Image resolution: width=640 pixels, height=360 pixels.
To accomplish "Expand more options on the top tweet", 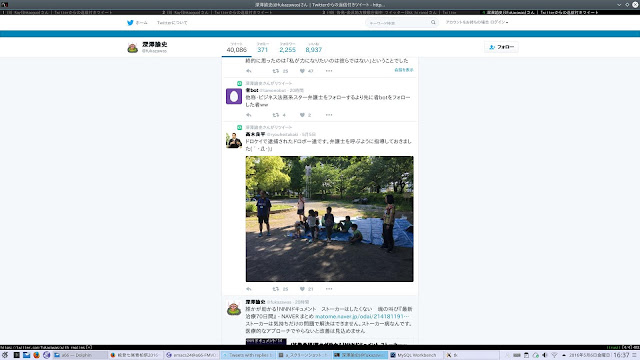I will (x=329, y=71).
